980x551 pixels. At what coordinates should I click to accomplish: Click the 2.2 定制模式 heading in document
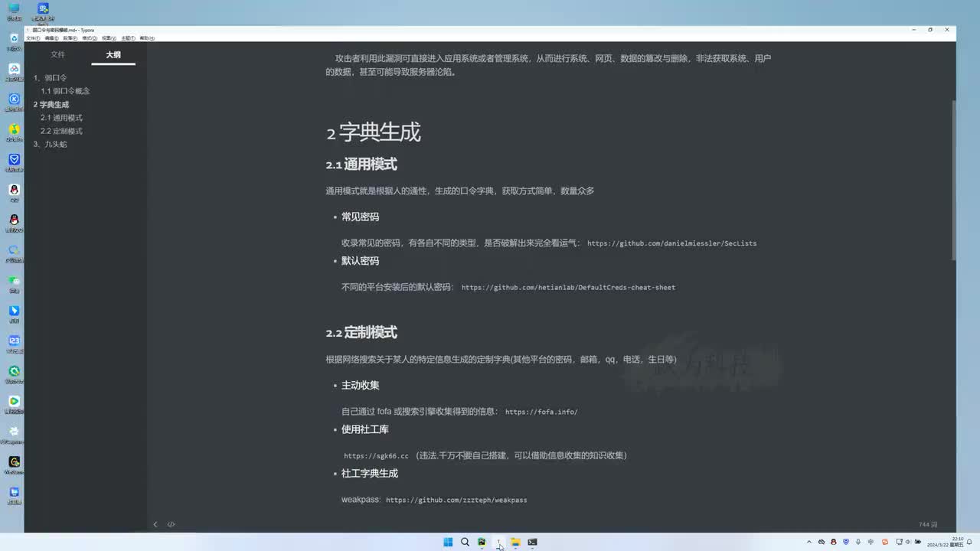click(361, 333)
